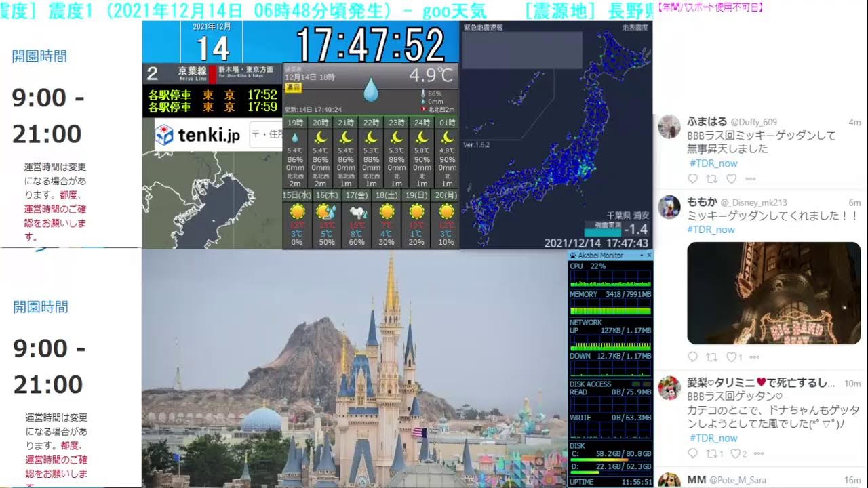Reply to ふまはる's tweet
868x488 pixels.
[x=692, y=179]
